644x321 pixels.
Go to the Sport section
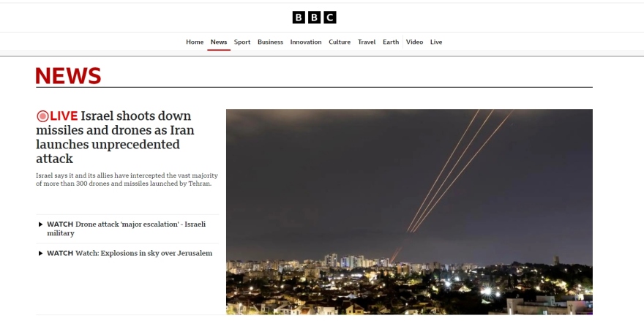[x=242, y=42]
